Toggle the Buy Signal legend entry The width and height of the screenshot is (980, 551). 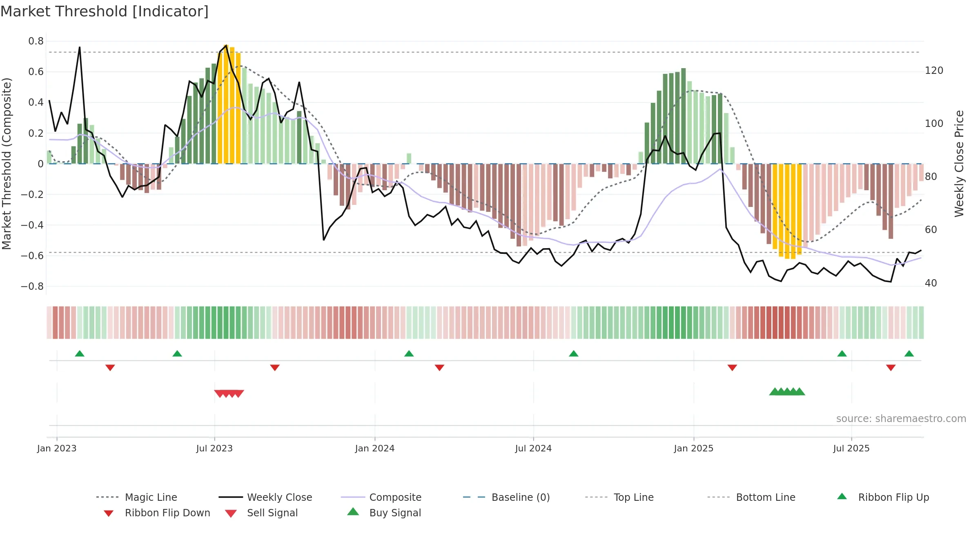pos(384,513)
